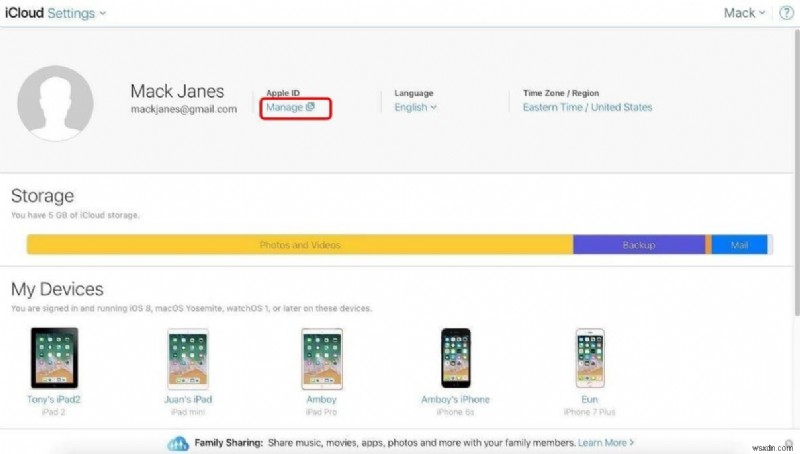Click the Amboy's iPhone name label
800x454 pixels.
456,399
